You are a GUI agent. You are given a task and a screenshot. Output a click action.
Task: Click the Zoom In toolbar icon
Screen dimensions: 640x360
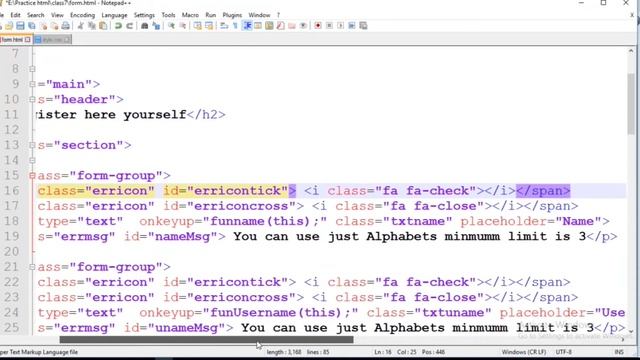click(x=171, y=26)
